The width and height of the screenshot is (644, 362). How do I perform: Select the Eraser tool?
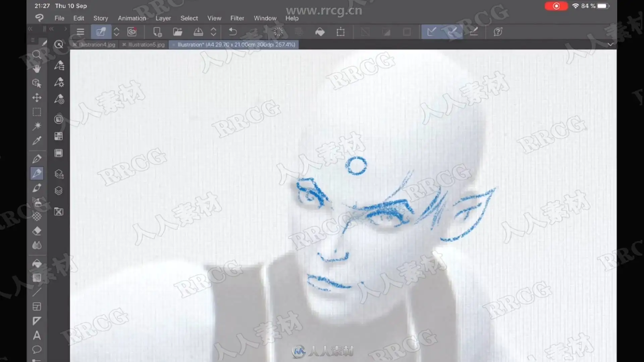pyautogui.click(x=37, y=231)
